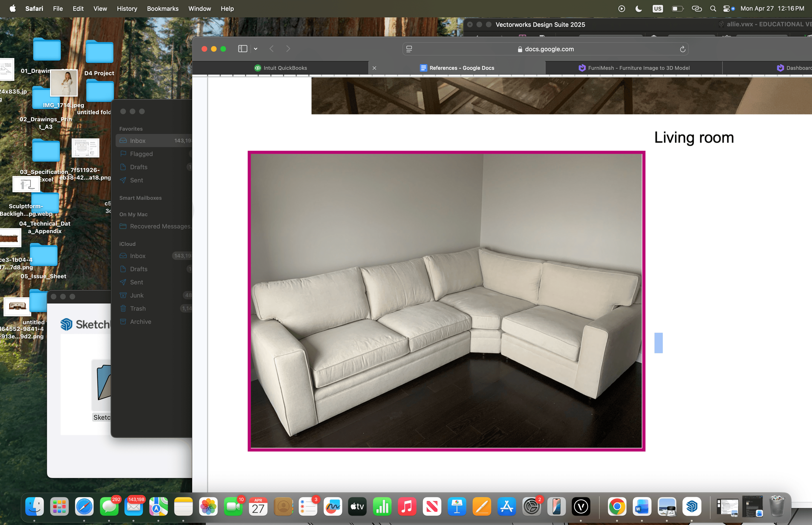Open Reminders from the Dock

308,506
